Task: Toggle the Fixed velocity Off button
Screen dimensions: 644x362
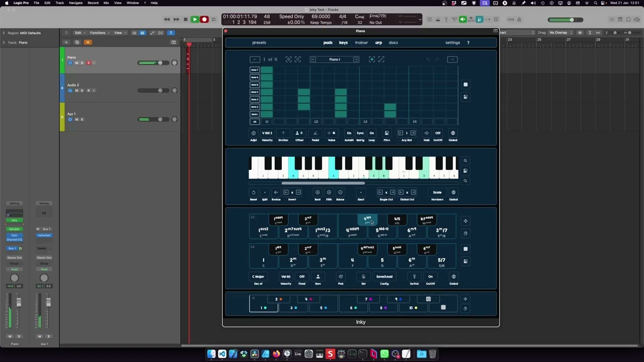Action: [302, 277]
